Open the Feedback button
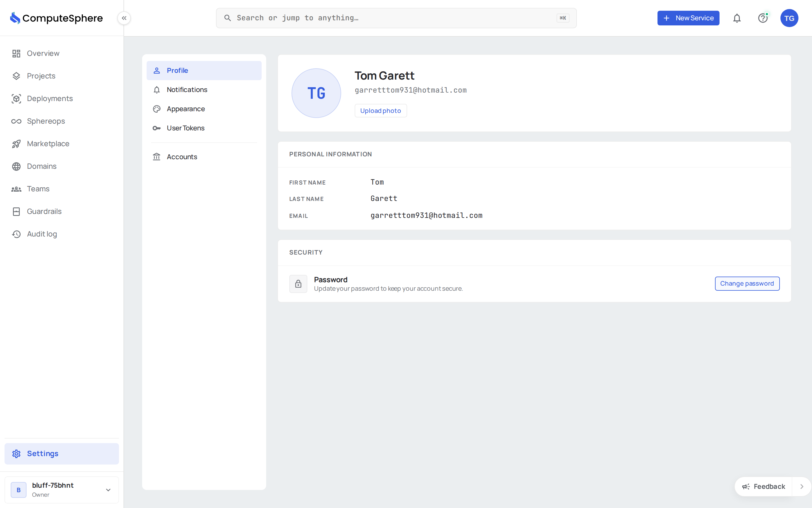Image resolution: width=812 pixels, height=508 pixels. point(763,487)
